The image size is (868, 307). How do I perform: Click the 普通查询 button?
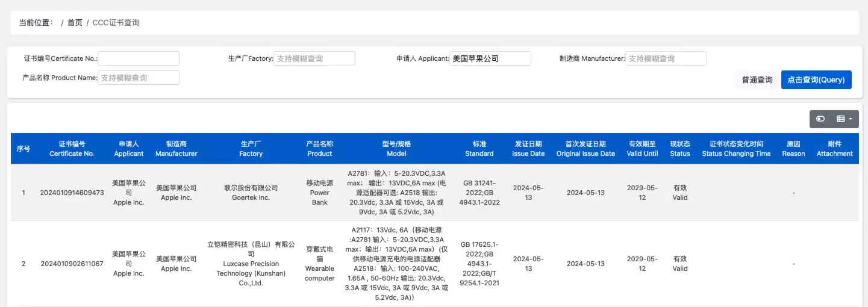pyautogui.click(x=757, y=79)
